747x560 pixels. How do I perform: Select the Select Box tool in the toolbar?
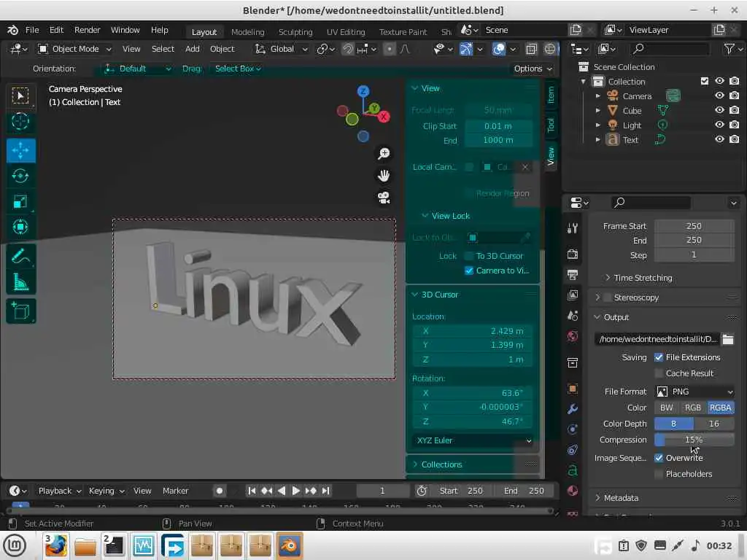20,96
